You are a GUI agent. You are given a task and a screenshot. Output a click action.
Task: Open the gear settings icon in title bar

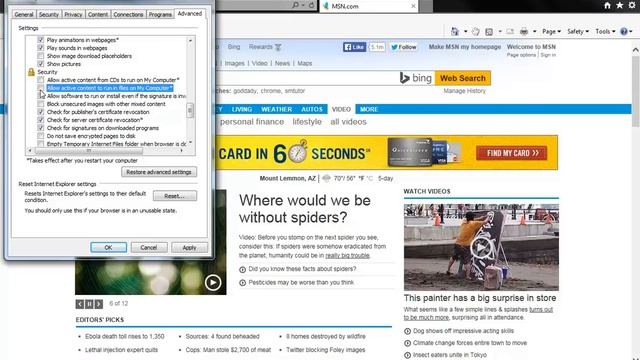click(x=632, y=5)
